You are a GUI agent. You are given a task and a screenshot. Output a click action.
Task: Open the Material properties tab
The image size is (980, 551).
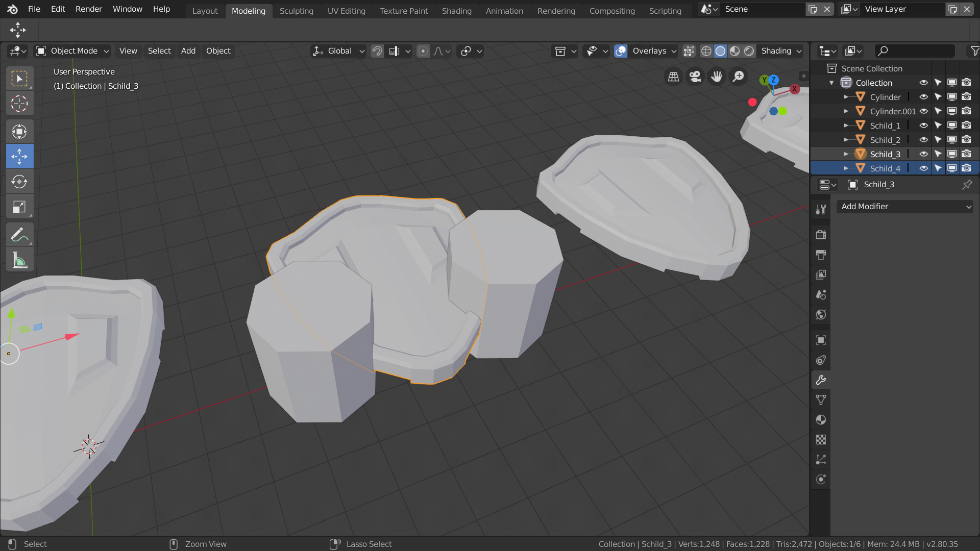tap(821, 420)
